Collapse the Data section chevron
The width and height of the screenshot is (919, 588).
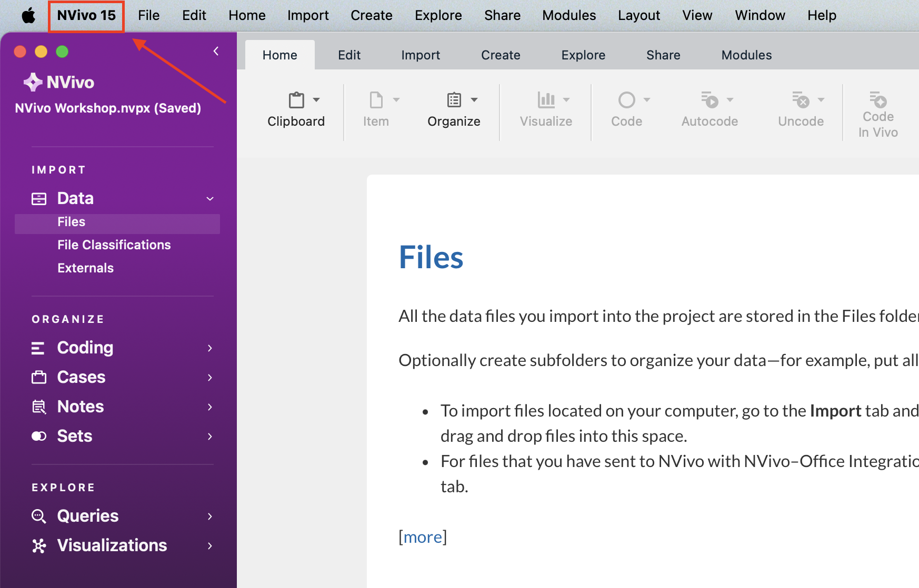(x=210, y=199)
